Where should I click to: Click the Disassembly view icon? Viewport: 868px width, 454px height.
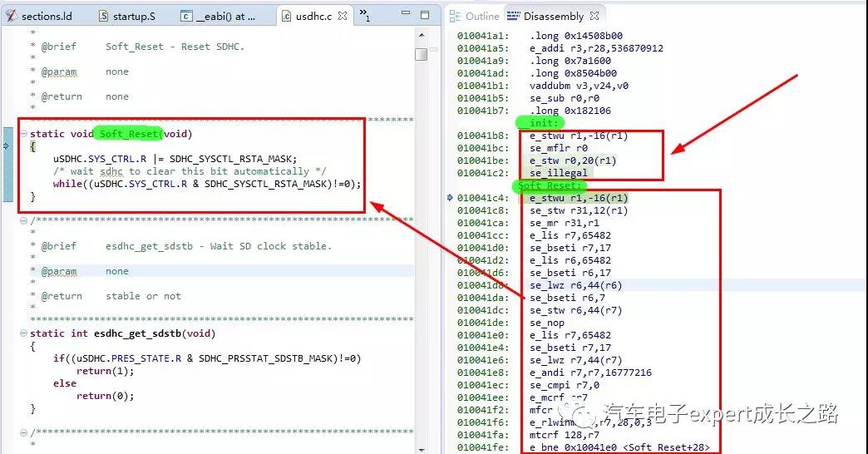(511, 16)
